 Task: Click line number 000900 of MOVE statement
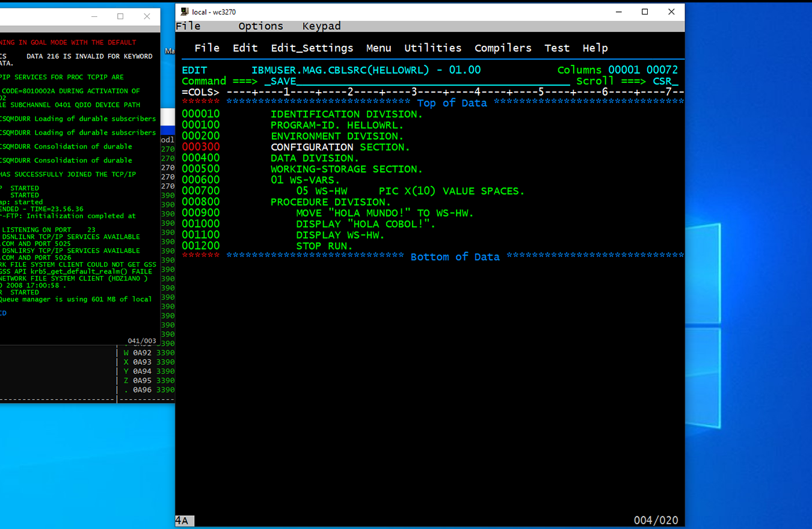pos(201,213)
